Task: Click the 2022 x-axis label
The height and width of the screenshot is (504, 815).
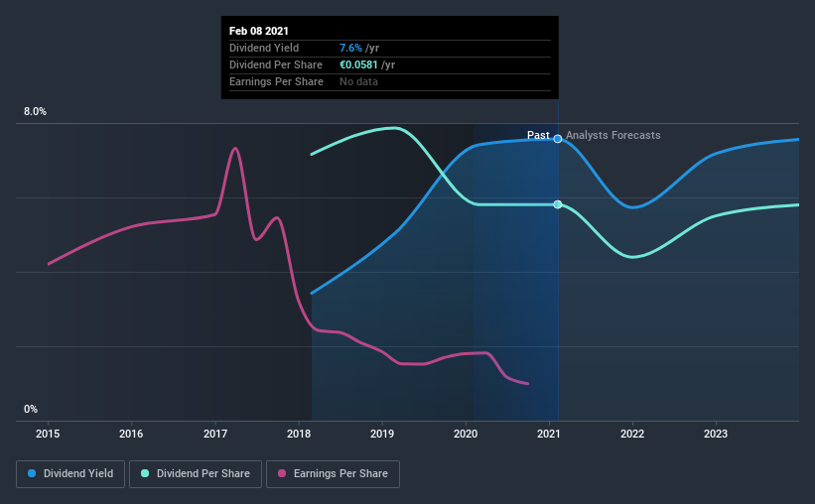Action: coord(632,434)
